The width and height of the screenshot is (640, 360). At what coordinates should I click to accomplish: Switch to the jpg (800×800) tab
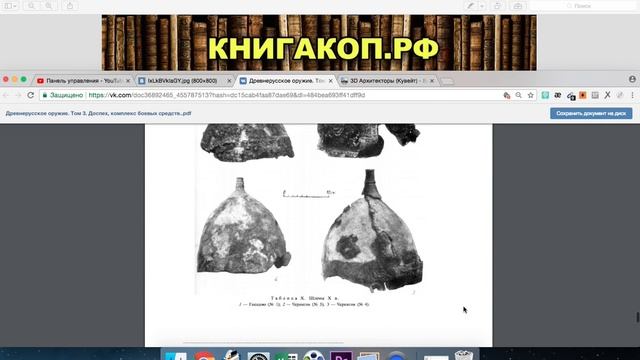coord(182,81)
